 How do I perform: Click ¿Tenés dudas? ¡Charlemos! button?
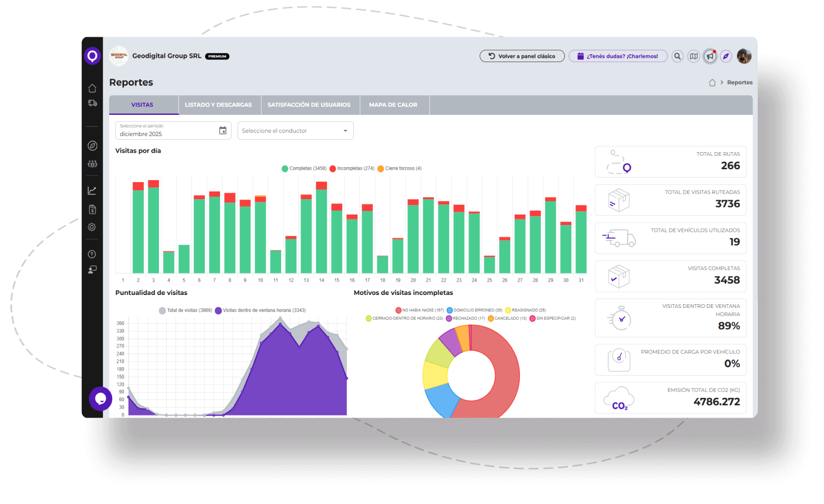618,56
